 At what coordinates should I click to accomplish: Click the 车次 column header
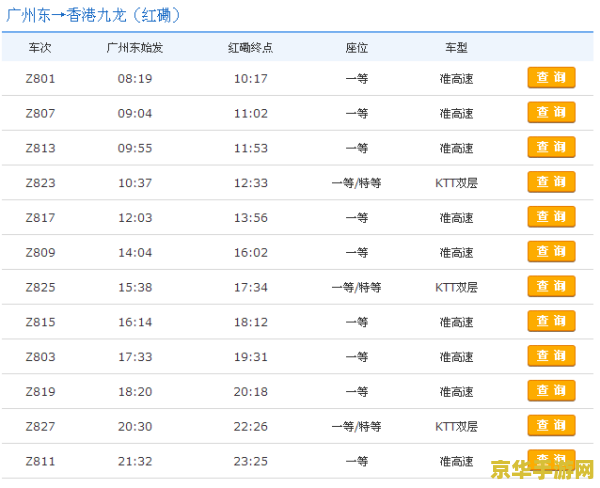40,48
